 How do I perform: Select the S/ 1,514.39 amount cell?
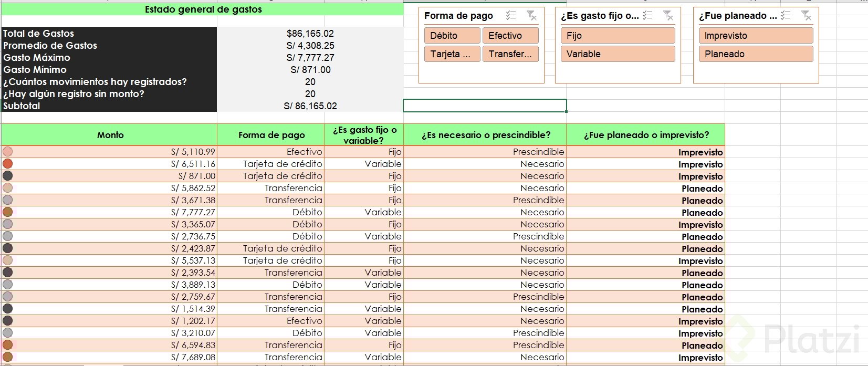tap(109, 309)
